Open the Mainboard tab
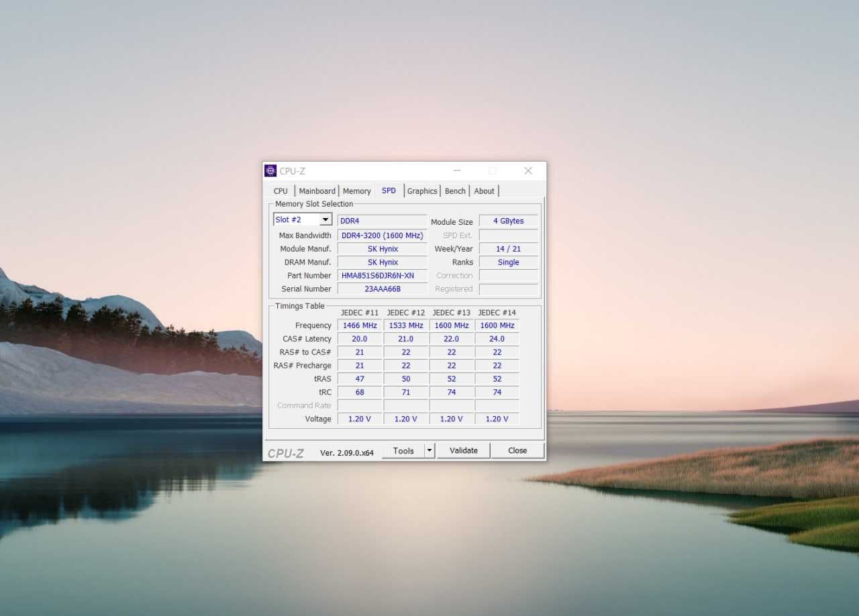 317,191
